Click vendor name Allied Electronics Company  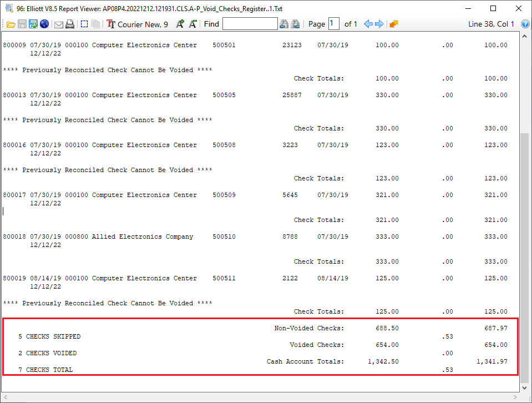143,236
